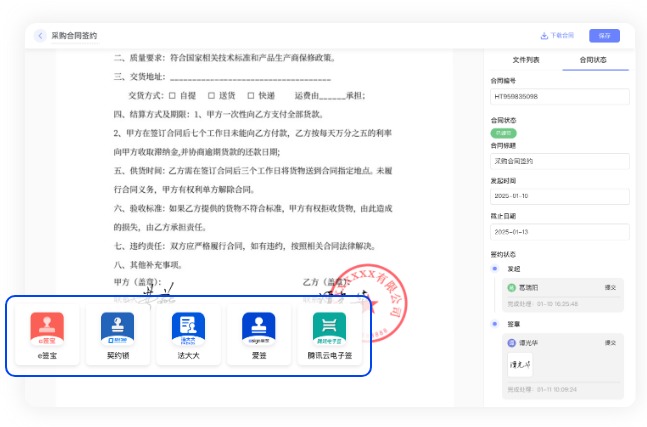Click the 发起 step label
This screenshot has height=427, width=647.
click(x=514, y=269)
